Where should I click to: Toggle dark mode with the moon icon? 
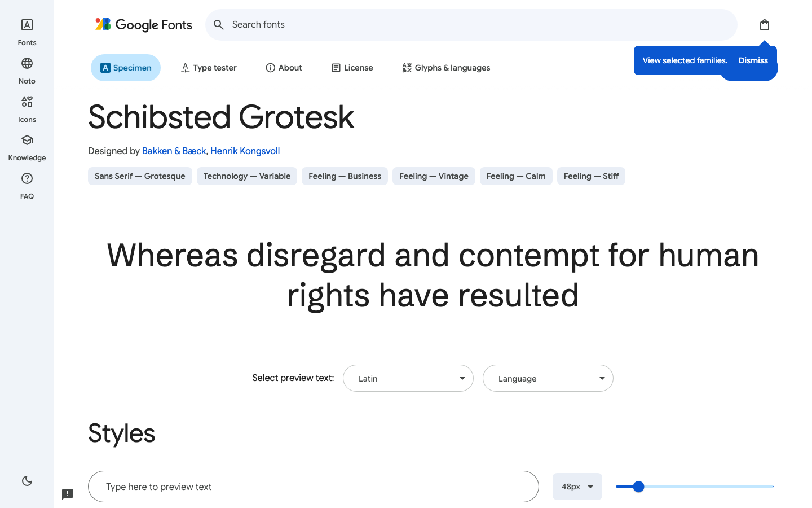click(x=27, y=480)
